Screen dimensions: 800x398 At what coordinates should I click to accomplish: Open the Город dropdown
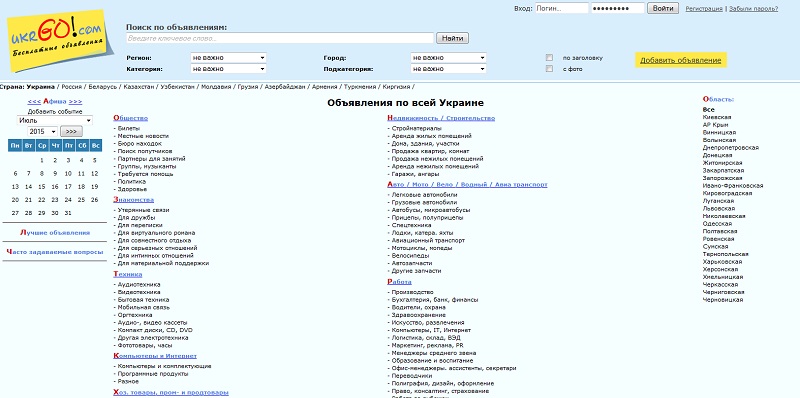point(448,58)
